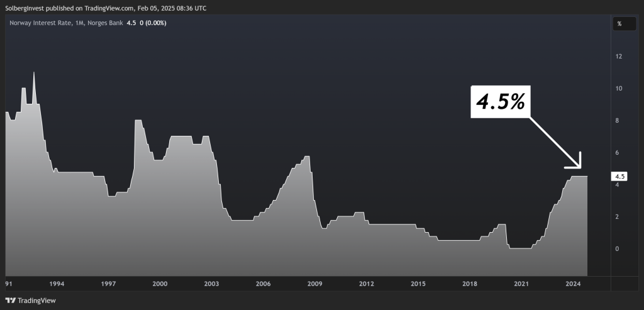Click the TradingView text at bottom left
The width and height of the screenshot is (644, 310).
36,300
